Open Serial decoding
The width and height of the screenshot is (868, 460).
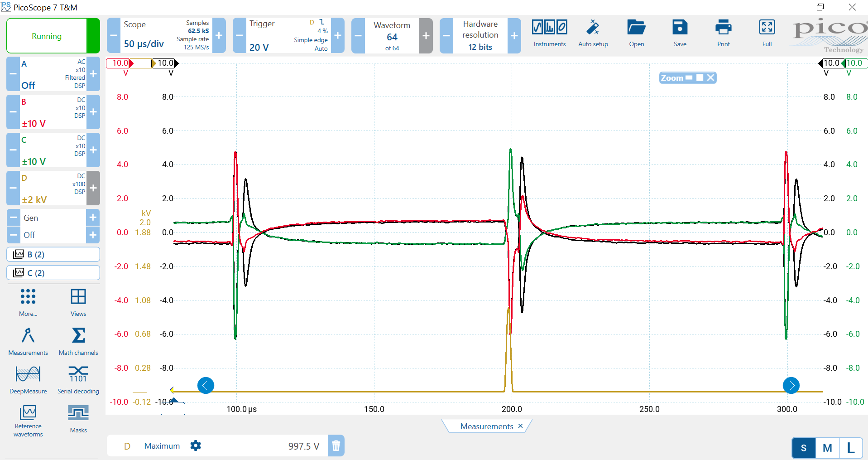coord(78,380)
